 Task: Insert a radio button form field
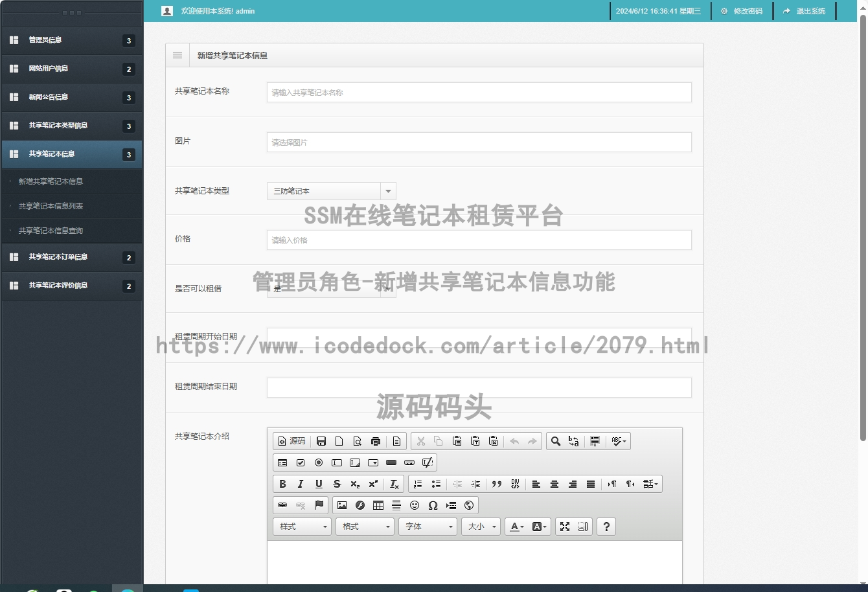pos(319,462)
